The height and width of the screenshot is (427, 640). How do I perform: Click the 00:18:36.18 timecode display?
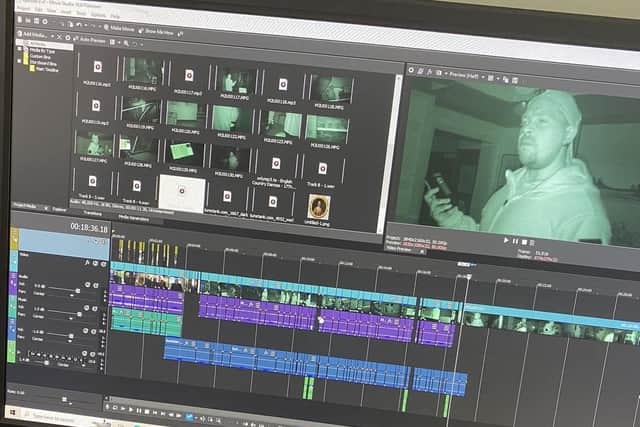pos(89,227)
